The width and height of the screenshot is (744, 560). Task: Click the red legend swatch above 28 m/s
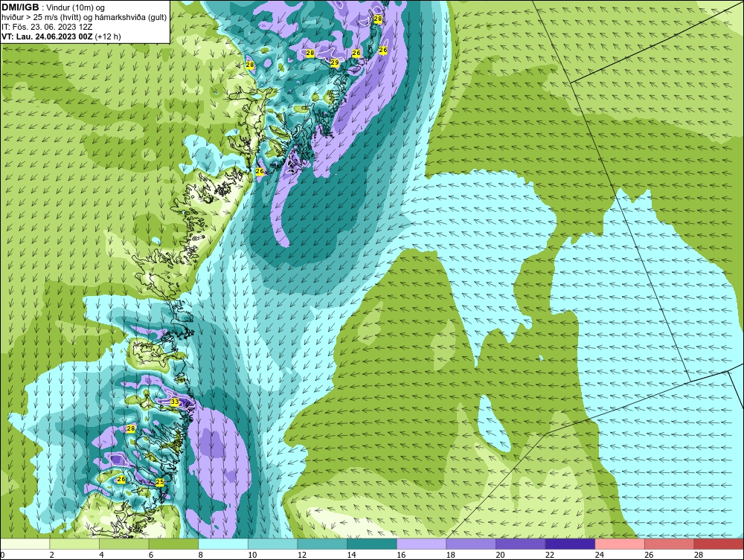coord(719,544)
